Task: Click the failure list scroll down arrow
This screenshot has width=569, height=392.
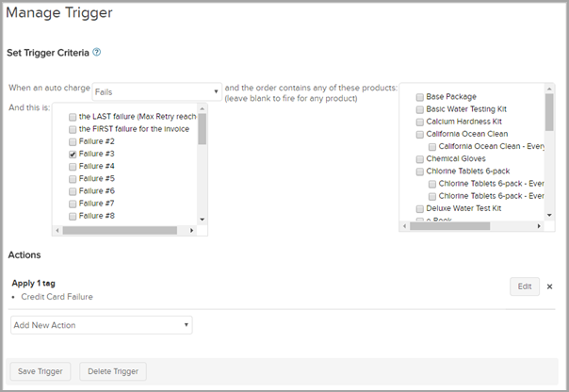Action: pos(203,220)
